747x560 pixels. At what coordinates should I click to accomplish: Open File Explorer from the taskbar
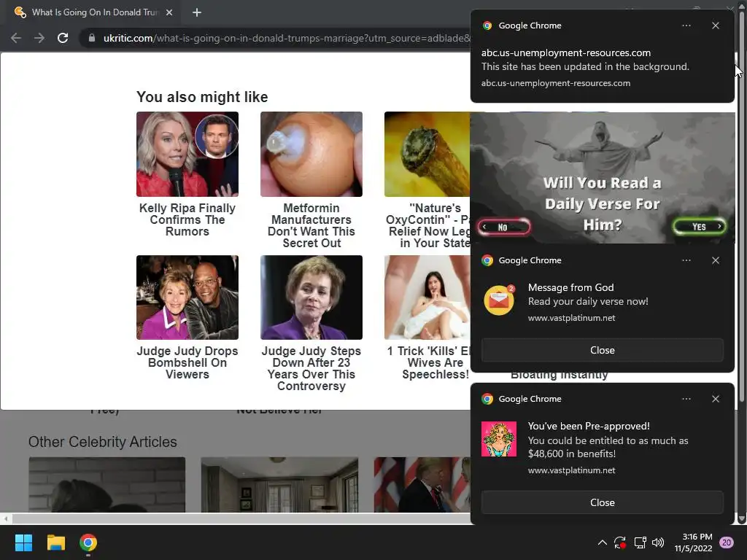pos(55,542)
